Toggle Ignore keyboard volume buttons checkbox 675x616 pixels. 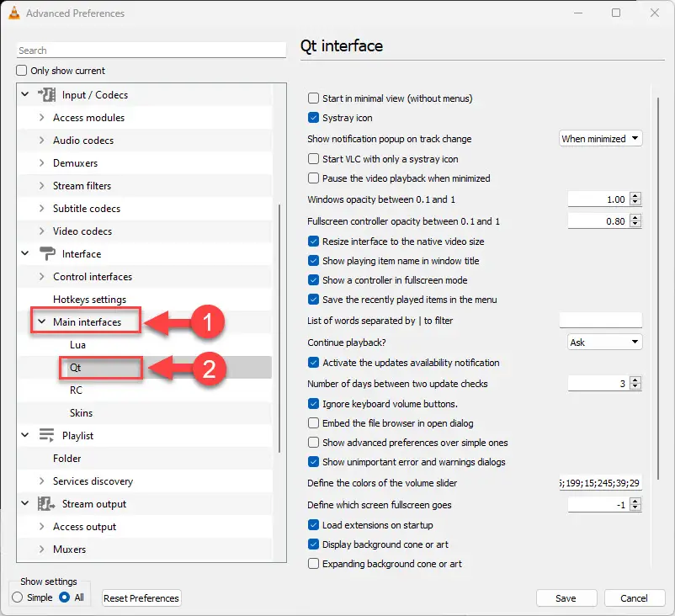point(313,404)
